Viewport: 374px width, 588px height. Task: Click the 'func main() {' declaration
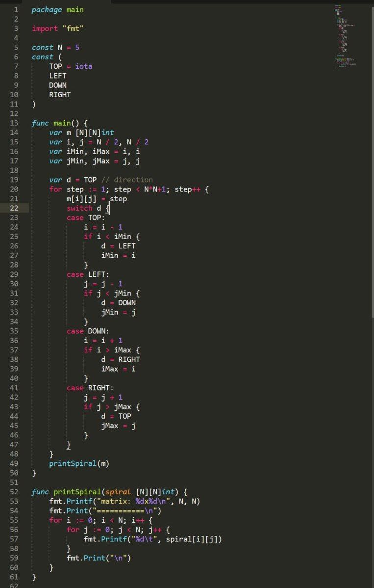point(59,123)
